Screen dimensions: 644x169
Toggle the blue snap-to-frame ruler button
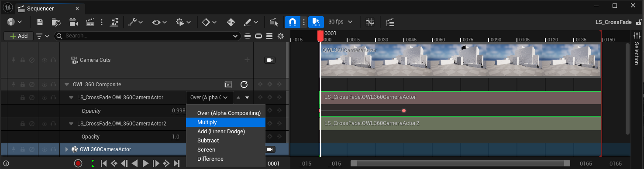tap(316, 22)
